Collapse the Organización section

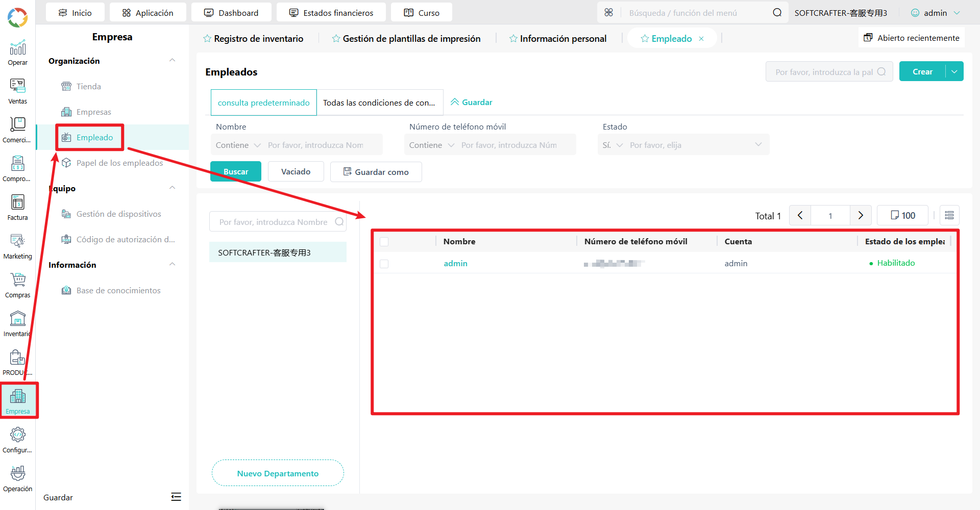click(173, 61)
